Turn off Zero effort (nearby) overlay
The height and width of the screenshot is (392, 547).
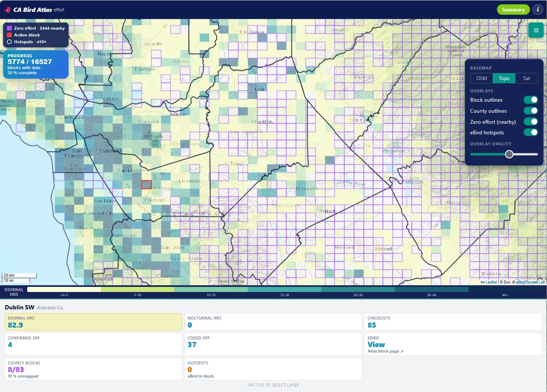530,122
